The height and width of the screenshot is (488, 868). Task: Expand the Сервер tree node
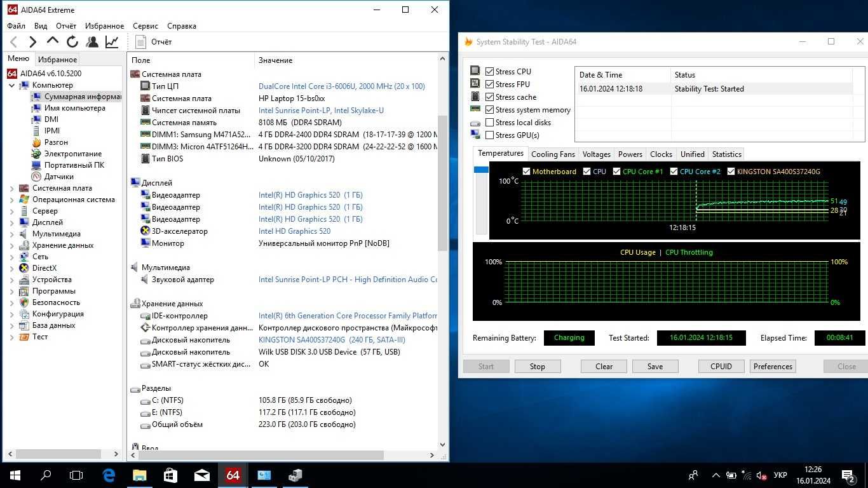tap(11, 211)
